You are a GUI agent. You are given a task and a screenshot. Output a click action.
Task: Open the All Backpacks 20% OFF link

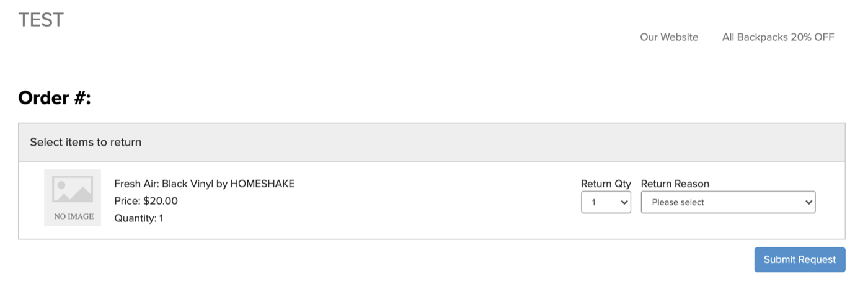tap(778, 37)
